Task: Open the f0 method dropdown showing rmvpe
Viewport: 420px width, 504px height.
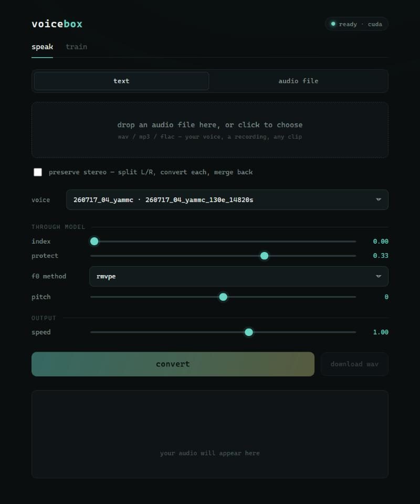Action: tap(239, 277)
